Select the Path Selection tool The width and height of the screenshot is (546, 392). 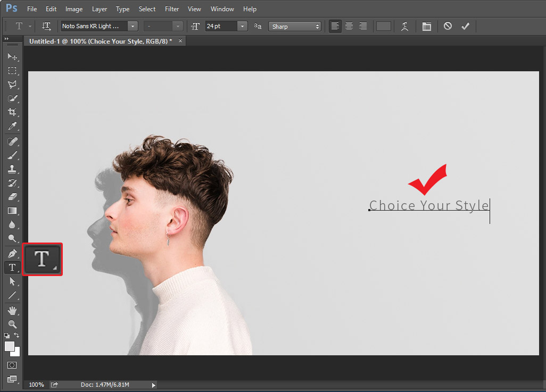(12, 281)
